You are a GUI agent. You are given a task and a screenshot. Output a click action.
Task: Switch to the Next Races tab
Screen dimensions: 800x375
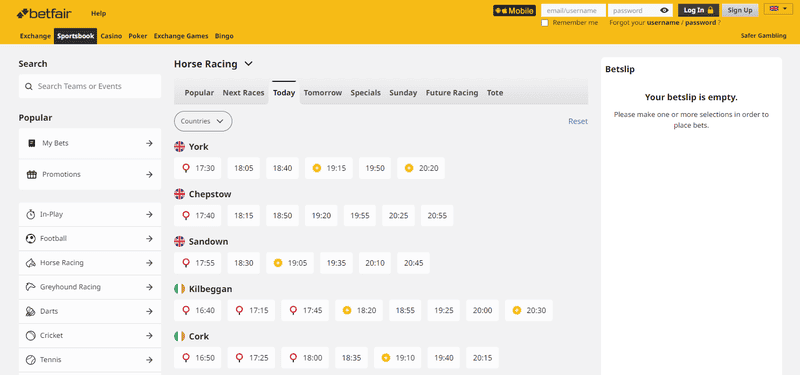tap(243, 93)
